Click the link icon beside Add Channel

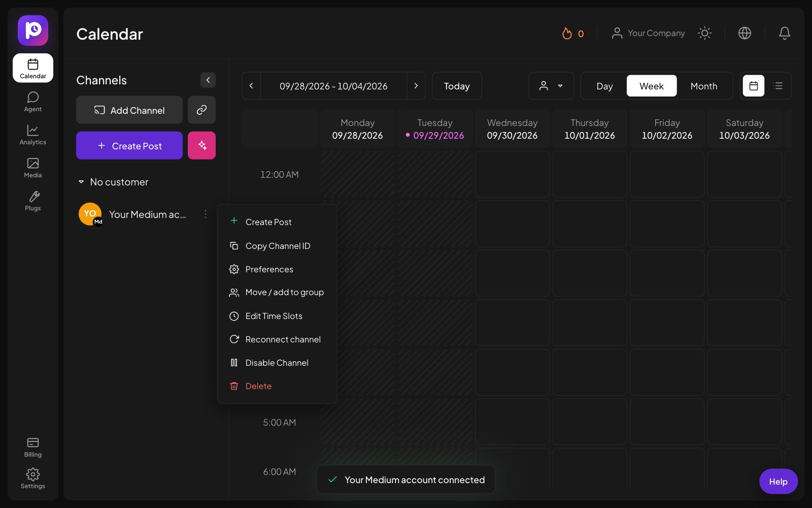coord(201,110)
